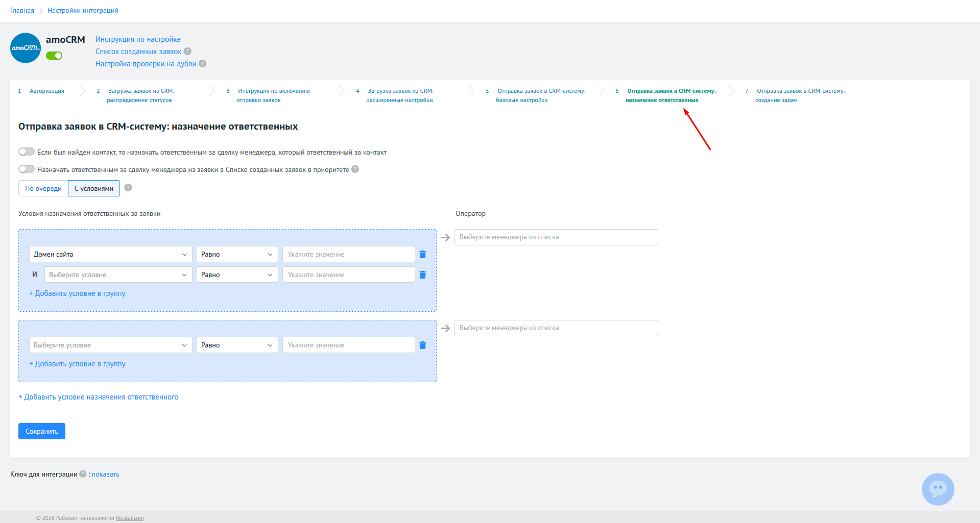Click Добавить условие в группу in second group

(x=77, y=364)
